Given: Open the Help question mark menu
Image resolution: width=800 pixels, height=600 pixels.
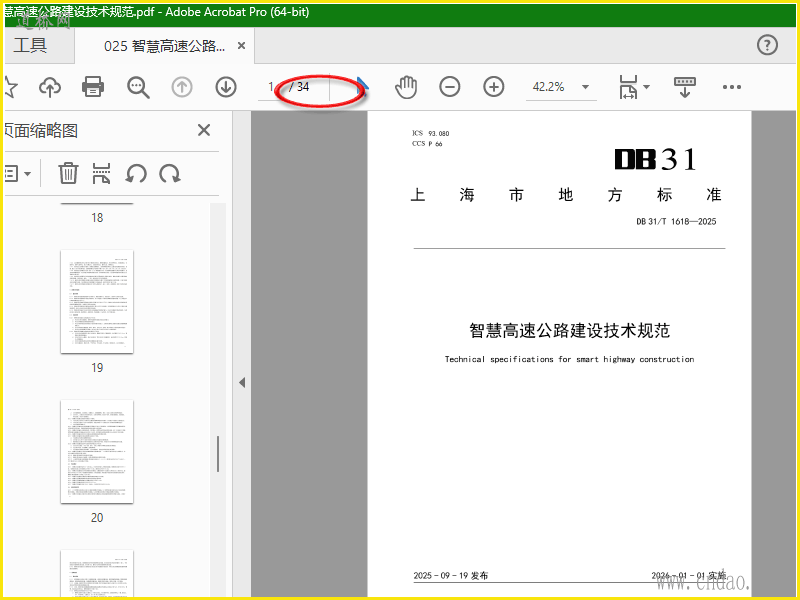Looking at the screenshot, I should click(767, 45).
